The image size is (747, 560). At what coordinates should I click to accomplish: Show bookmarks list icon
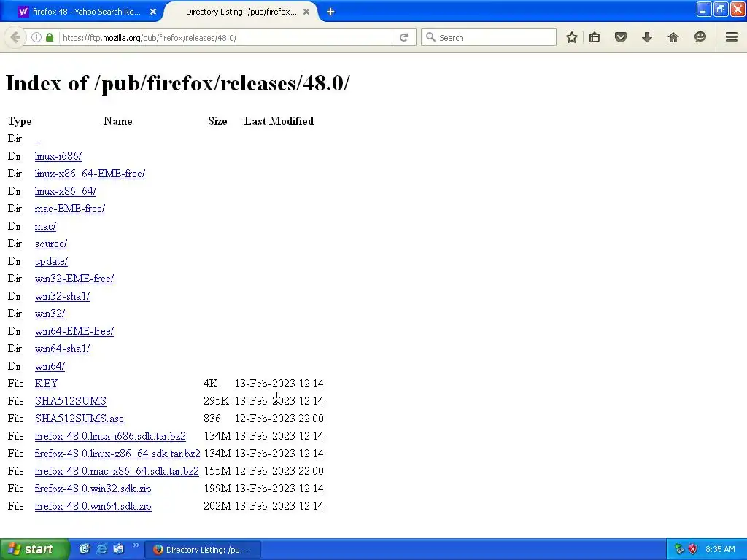(x=595, y=37)
